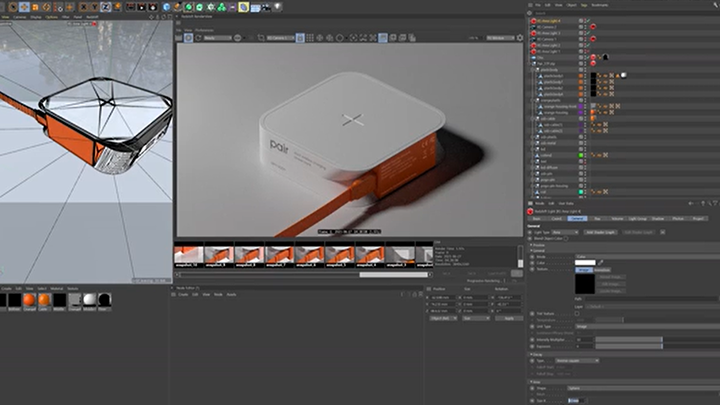
Task: Click the white Color swatch
Action: (585, 263)
